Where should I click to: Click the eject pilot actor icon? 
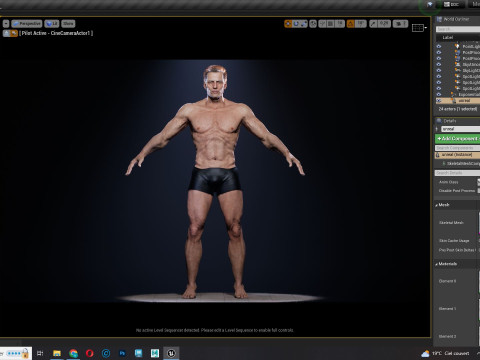[x=6, y=33]
